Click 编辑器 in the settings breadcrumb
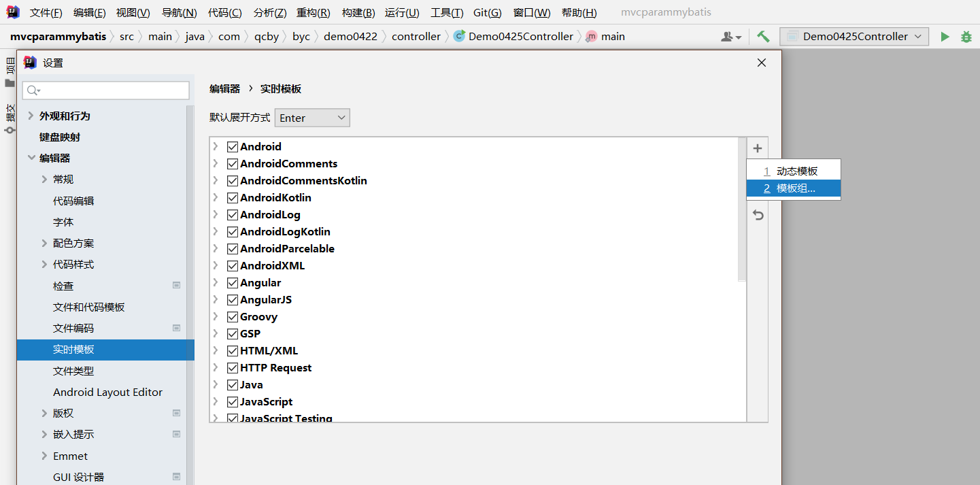The height and width of the screenshot is (485, 980). click(x=225, y=89)
